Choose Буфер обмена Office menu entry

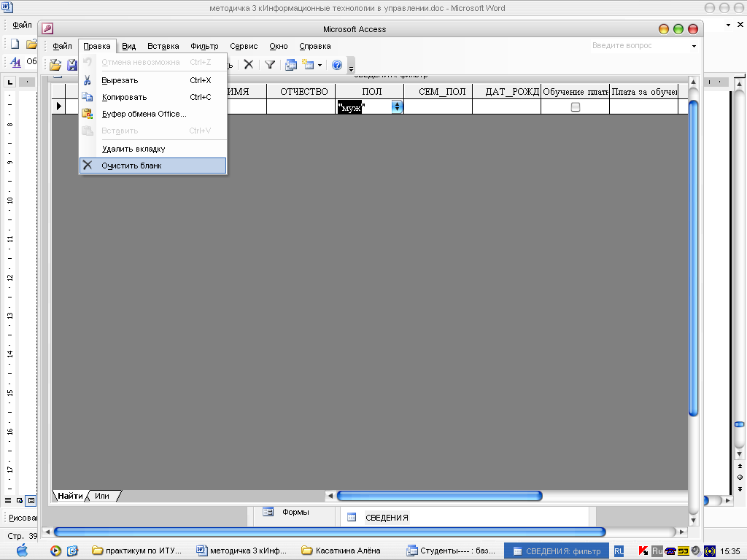click(x=152, y=114)
